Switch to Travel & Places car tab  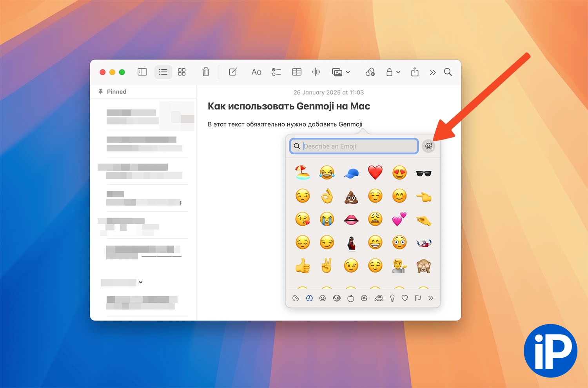379,298
